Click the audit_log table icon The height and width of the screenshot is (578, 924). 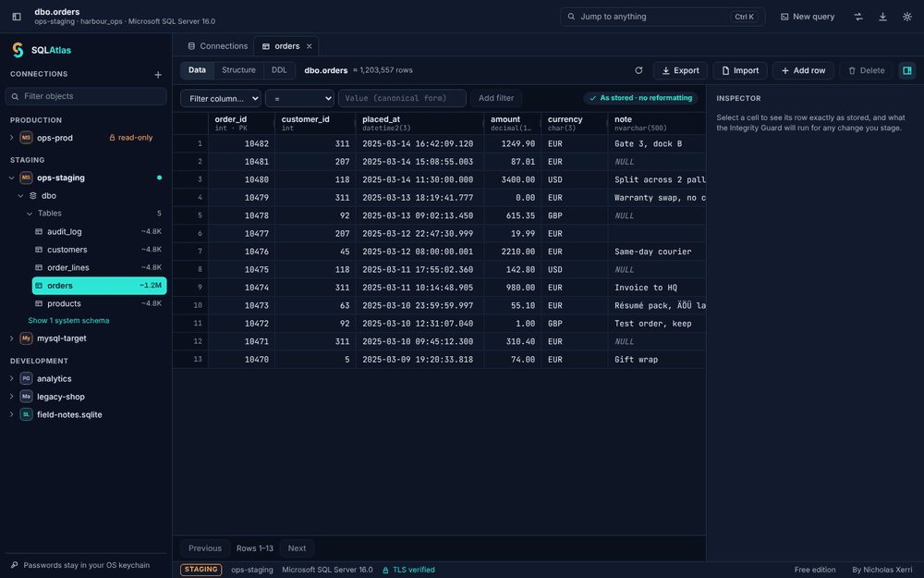pos(39,232)
